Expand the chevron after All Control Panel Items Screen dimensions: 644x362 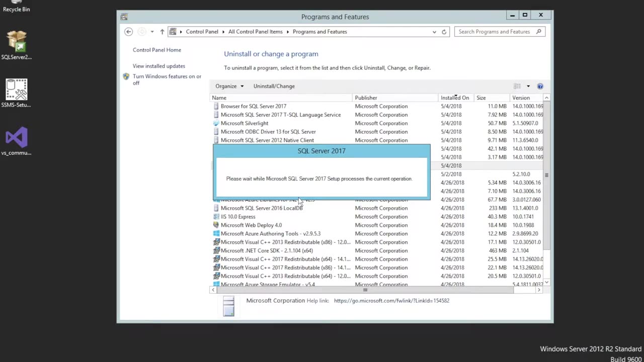coord(288,32)
